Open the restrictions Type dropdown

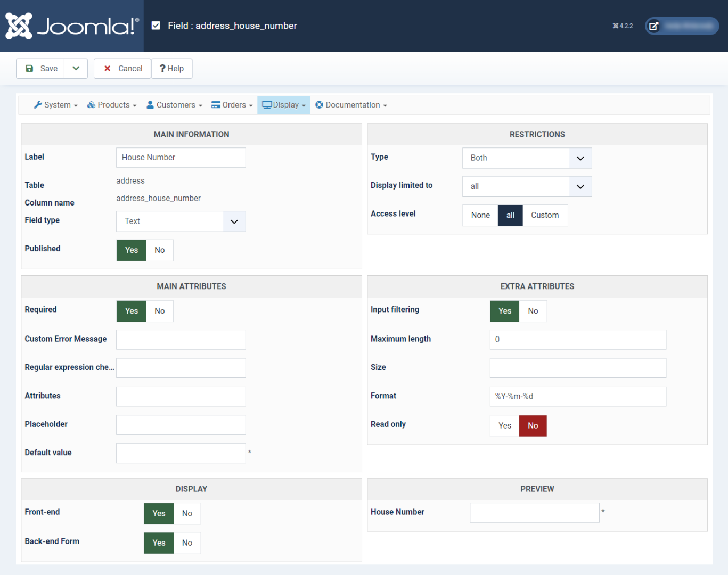[527, 158]
